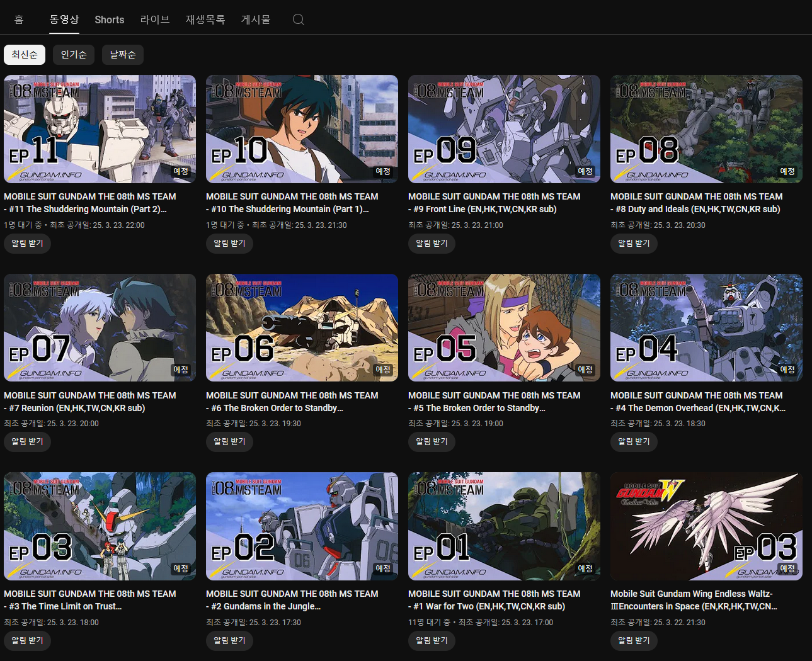The width and height of the screenshot is (812, 661).
Task: Open the 라이브 tab
Action: [155, 20]
